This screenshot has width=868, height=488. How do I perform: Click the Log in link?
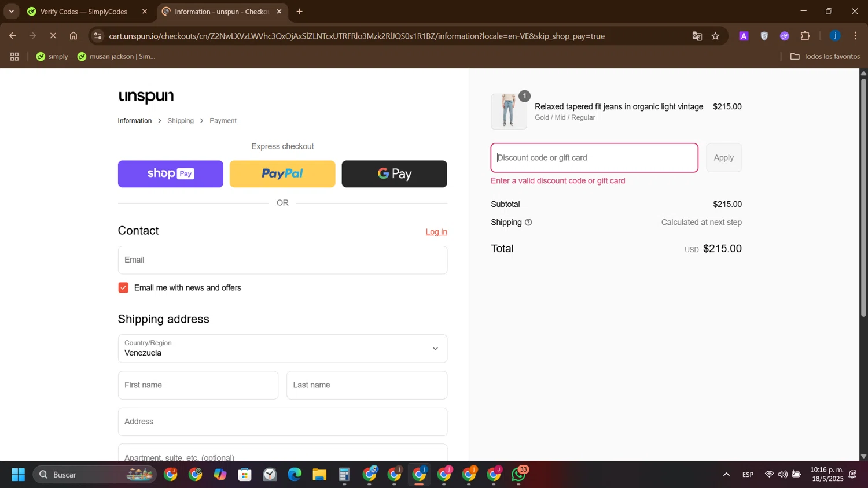pos(436,232)
